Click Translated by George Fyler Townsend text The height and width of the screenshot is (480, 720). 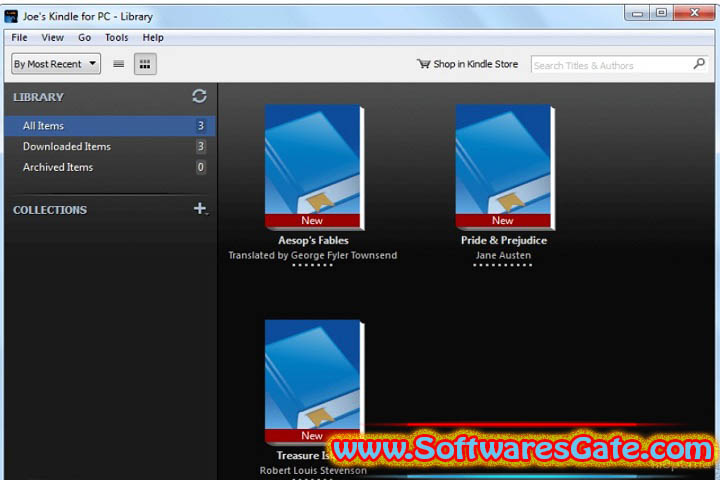click(313, 255)
